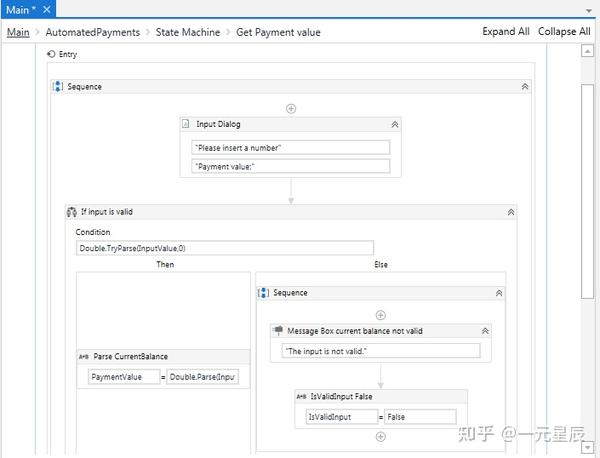Click the Expand All button
Viewport: 600px width, 458px height.
[506, 32]
